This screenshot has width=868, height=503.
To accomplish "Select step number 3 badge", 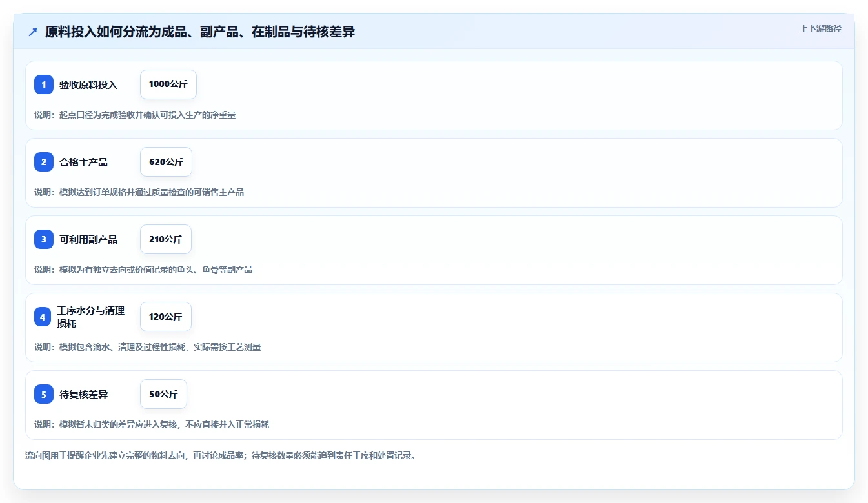I will (44, 239).
